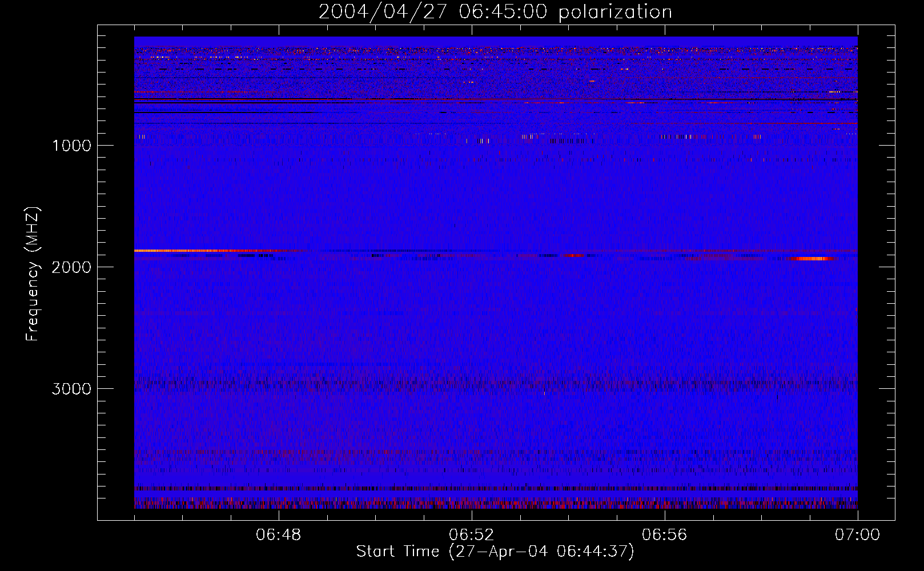This screenshot has height=571, width=924.
Task: Click the bright red-orange burst just before 07:00
Action: (x=811, y=259)
